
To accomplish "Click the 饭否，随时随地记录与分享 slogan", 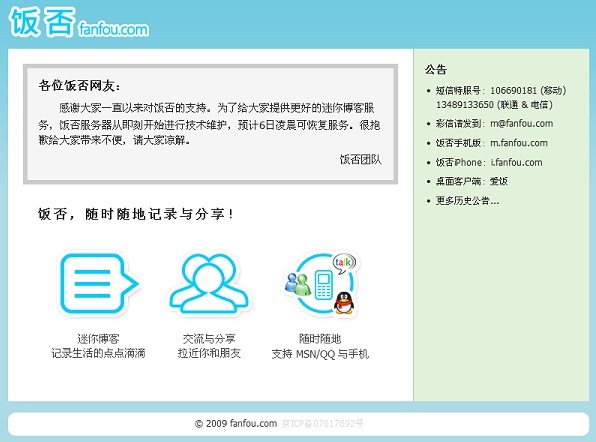I will point(135,214).
